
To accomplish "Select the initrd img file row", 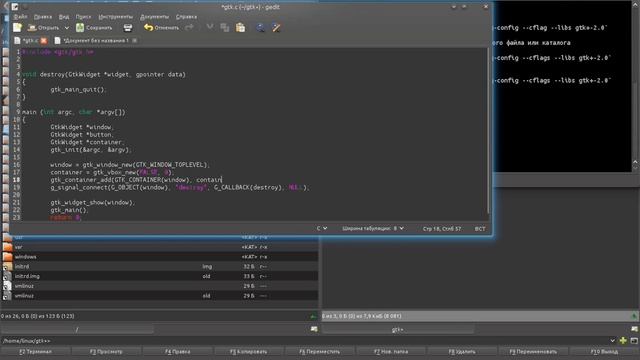I will pyautogui.click(x=159, y=267).
